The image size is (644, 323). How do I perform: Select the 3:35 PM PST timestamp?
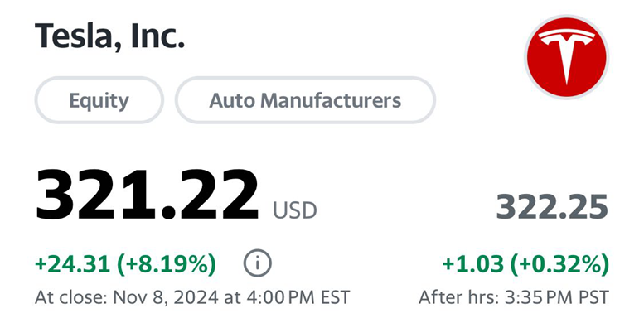click(x=556, y=297)
